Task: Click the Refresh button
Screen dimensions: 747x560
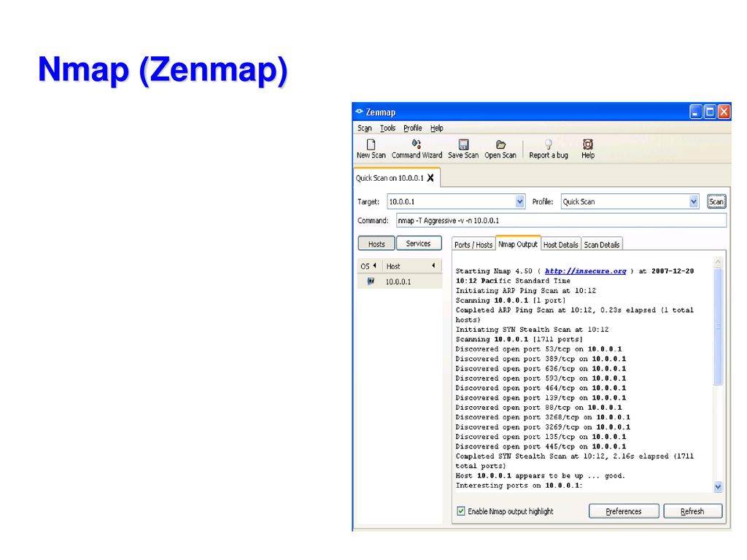Action: point(692,511)
